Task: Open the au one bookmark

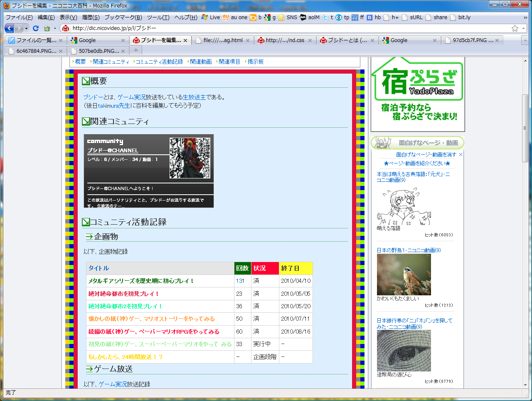Action: pyautogui.click(x=235, y=17)
